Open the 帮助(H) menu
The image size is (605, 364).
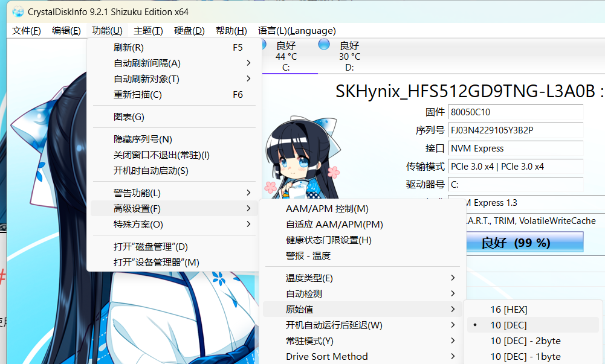[231, 30]
